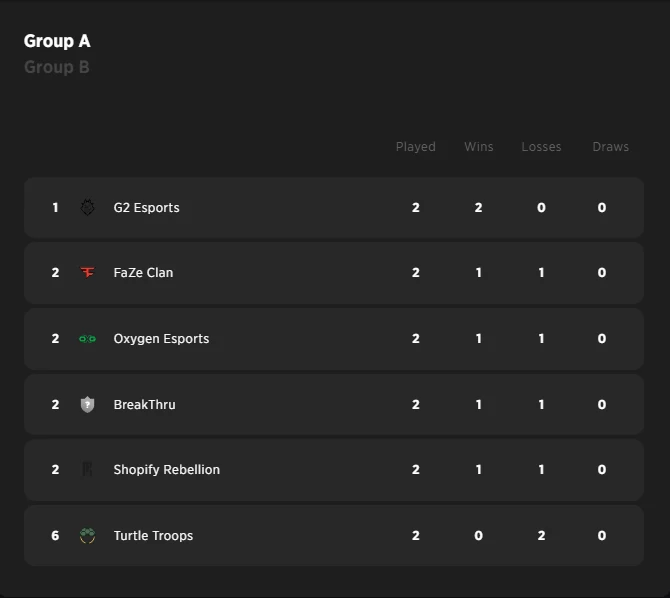Click Turtle Troops rank number 6
The height and width of the screenshot is (598, 670).
[55, 536]
